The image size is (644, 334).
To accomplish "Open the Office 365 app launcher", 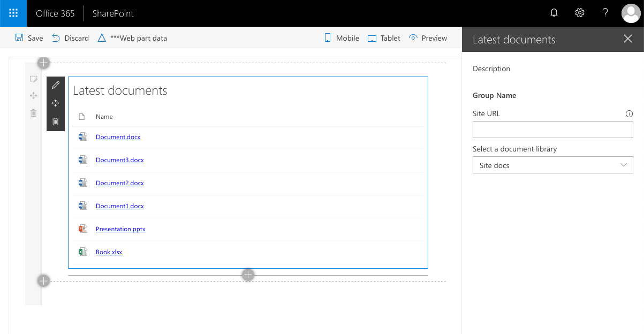I will (13, 13).
